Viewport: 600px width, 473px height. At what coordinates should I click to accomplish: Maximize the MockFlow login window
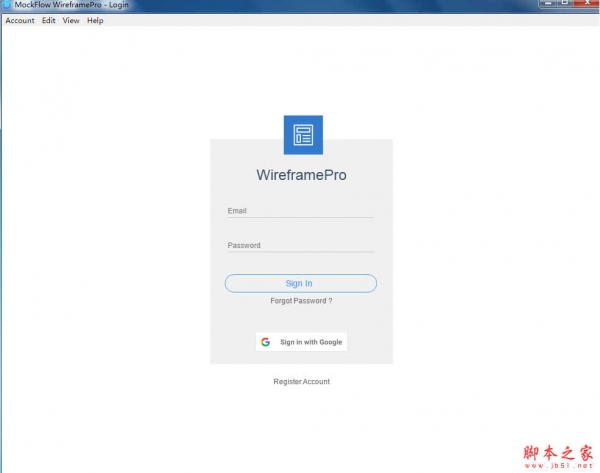565,3
